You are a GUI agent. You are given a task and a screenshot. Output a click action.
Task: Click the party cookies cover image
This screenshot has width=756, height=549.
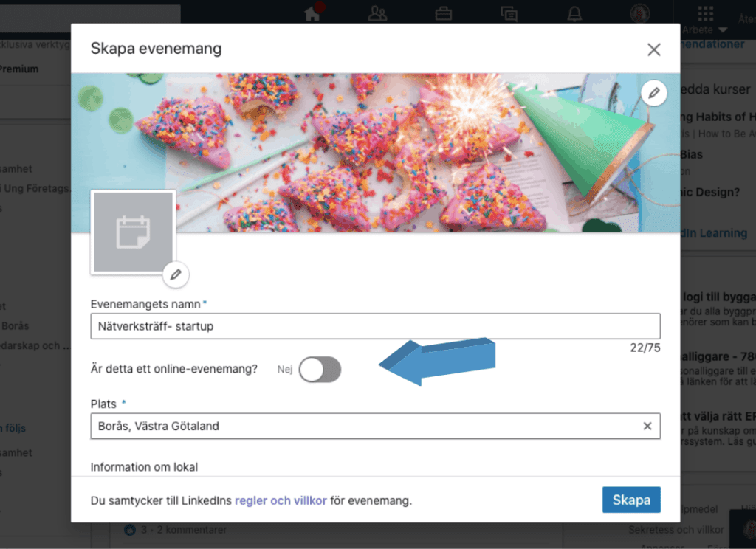[376, 153]
